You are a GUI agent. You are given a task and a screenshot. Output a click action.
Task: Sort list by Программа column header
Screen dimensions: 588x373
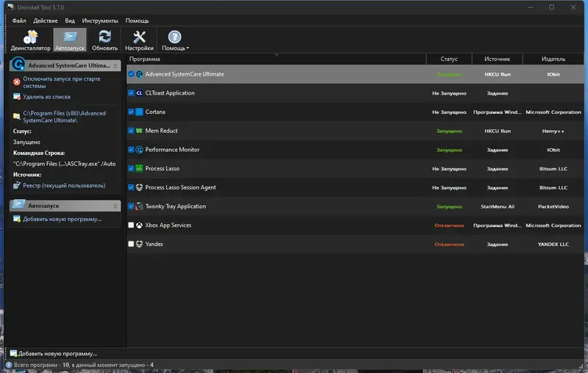coord(276,59)
